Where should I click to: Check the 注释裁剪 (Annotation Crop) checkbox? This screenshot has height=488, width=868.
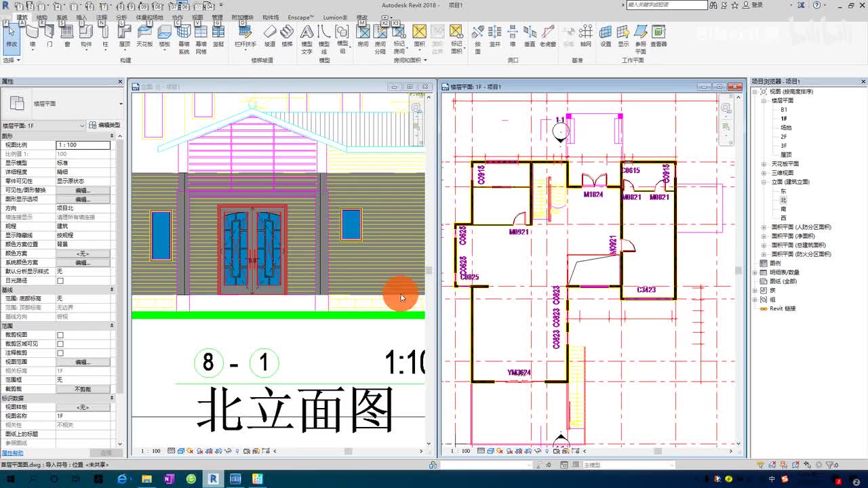[x=60, y=353]
